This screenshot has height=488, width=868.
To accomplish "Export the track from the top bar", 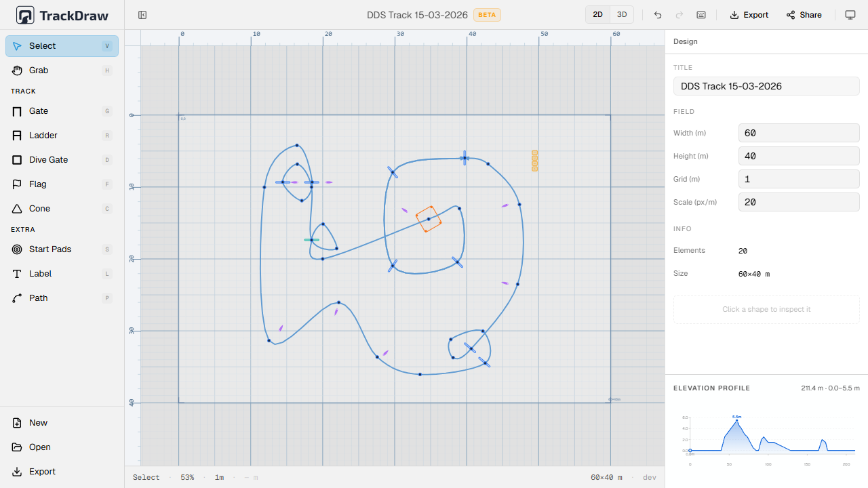I will [x=749, y=14].
